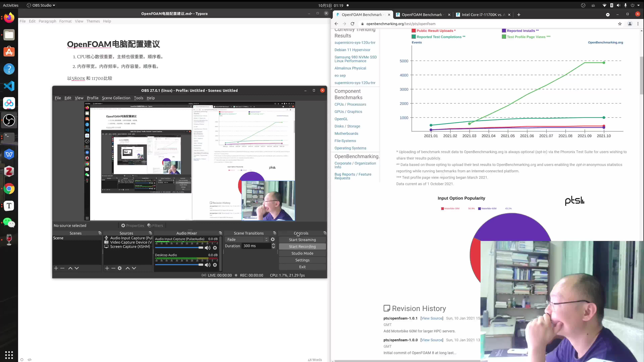Decrease transition Duration stepper
Viewport: 644px width, 362px height.
(x=274, y=247)
